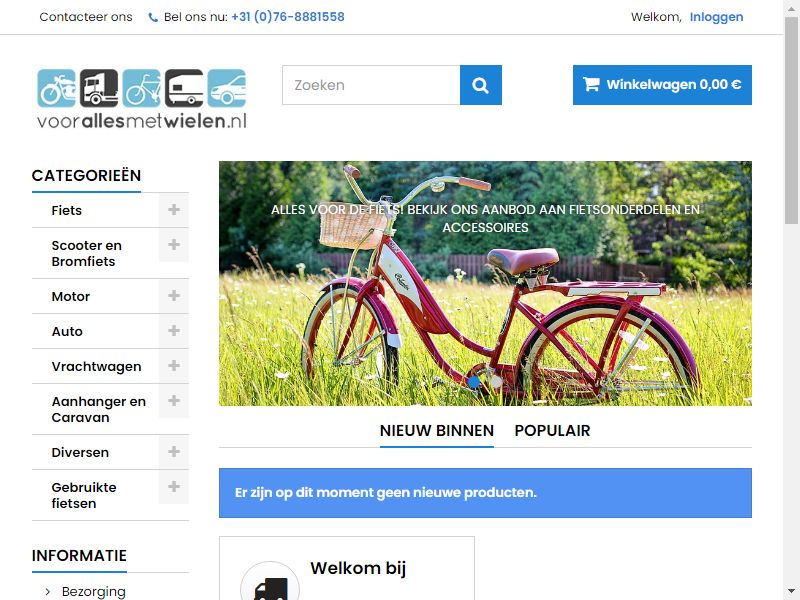Viewport: 800px width, 600px height.
Task: Click the Informatie heading
Action: 79,556
